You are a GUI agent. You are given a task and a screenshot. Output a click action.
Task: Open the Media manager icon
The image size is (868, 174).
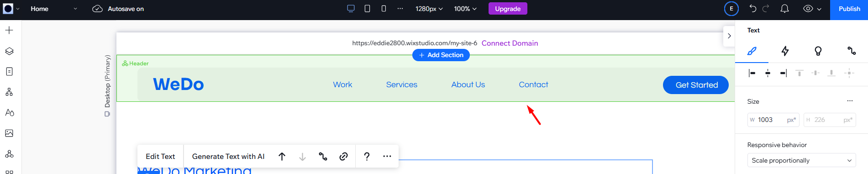(x=9, y=133)
